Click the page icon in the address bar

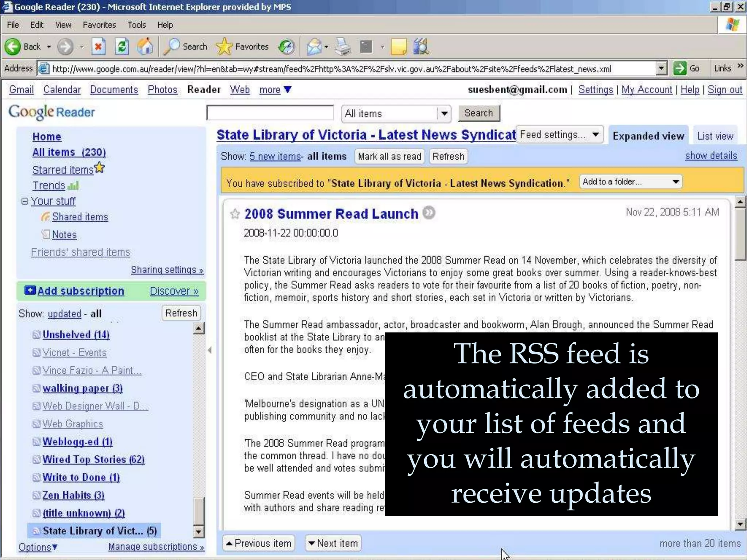tap(44, 69)
